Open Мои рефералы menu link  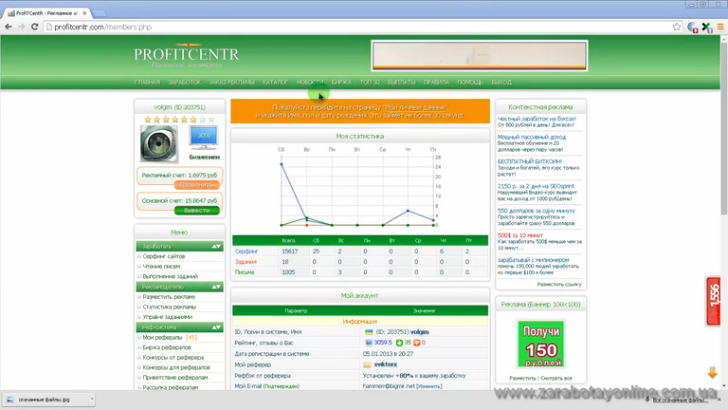(162, 338)
